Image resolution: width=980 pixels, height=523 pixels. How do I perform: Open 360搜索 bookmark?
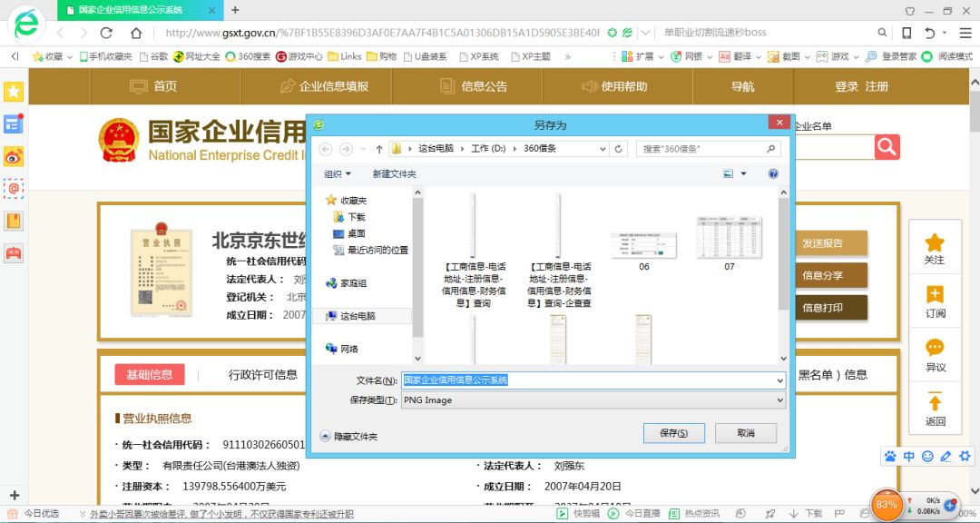coord(248,56)
